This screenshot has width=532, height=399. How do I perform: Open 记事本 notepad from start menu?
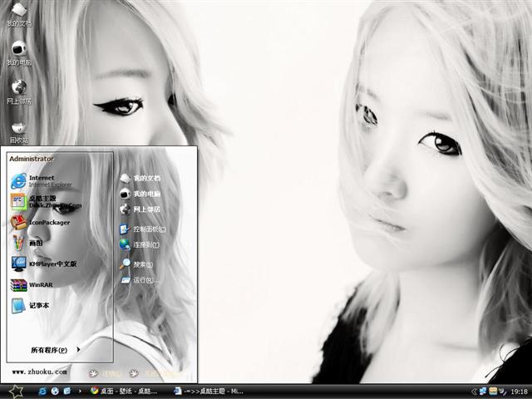[30, 305]
